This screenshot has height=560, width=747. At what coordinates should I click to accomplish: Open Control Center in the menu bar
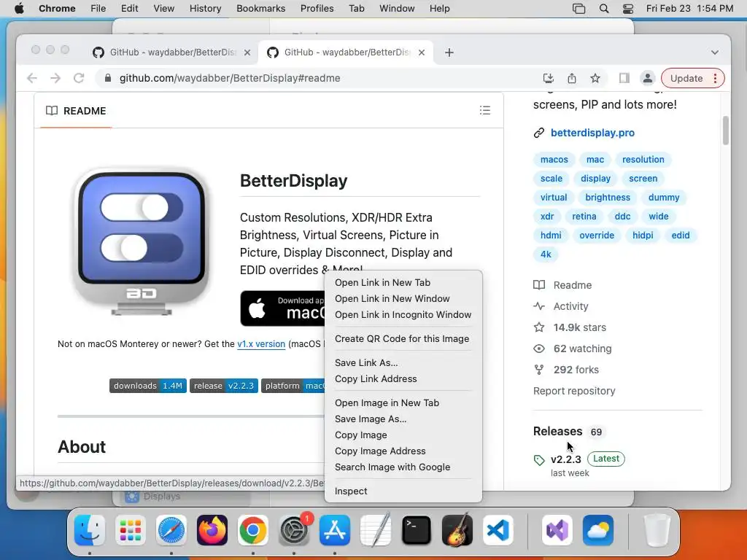pyautogui.click(x=628, y=9)
